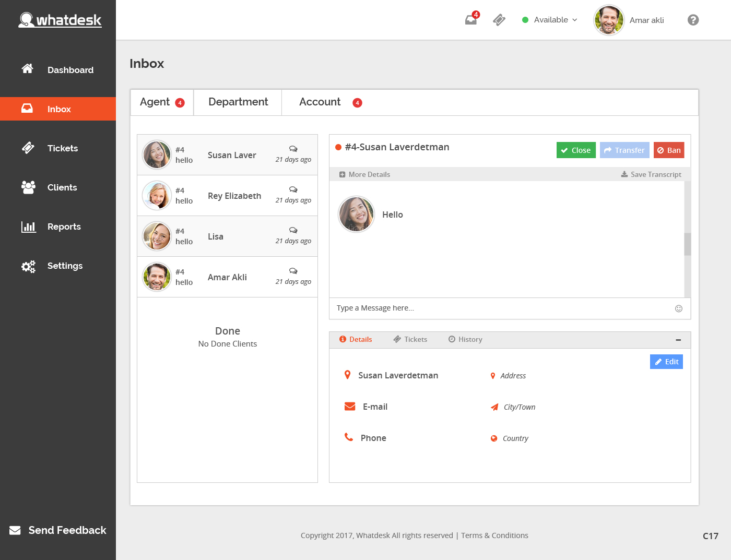Click the Ban button for Susan Laverdetman

pyautogui.click(x=669, y=150)
